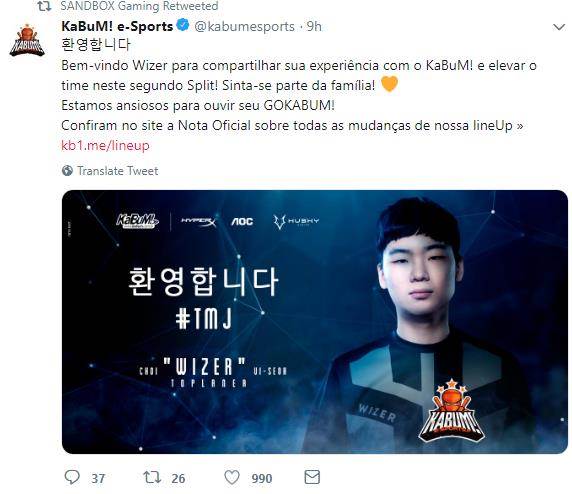Click the 26 retweets count

(178, 478)
